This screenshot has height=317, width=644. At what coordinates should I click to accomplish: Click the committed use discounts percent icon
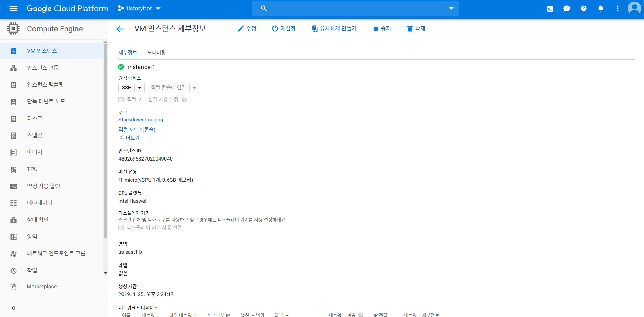point(14,186)
